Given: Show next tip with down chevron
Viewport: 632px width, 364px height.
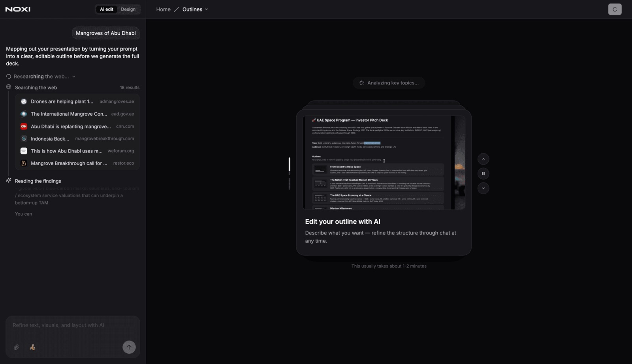Looking at the screenshot, I should point(483,188).
